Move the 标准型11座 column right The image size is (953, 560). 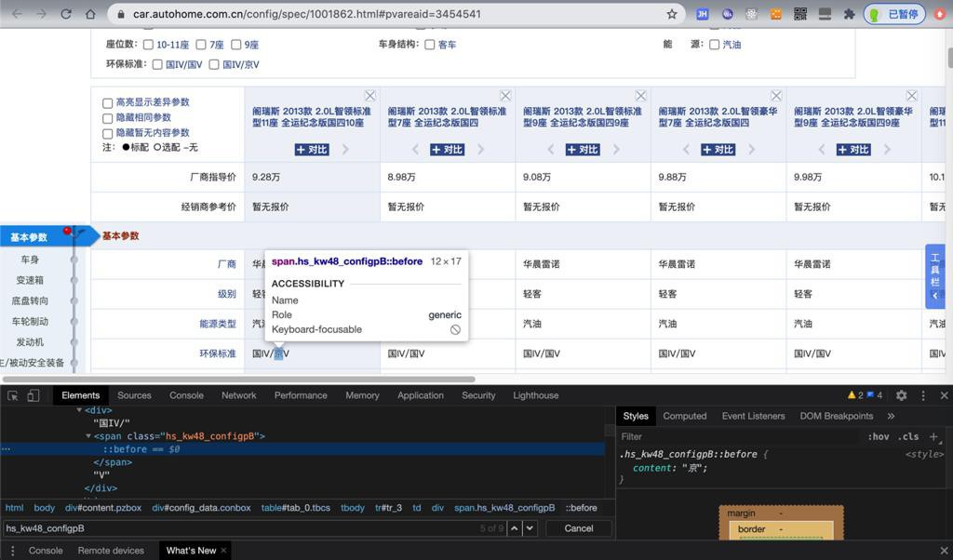click(x=345, y=150)
